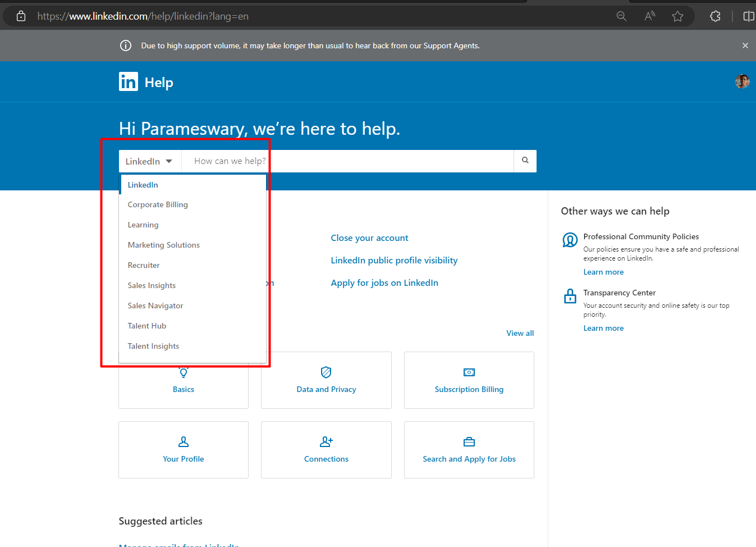Open Apply for jobs on LinkedIn link

384,283
